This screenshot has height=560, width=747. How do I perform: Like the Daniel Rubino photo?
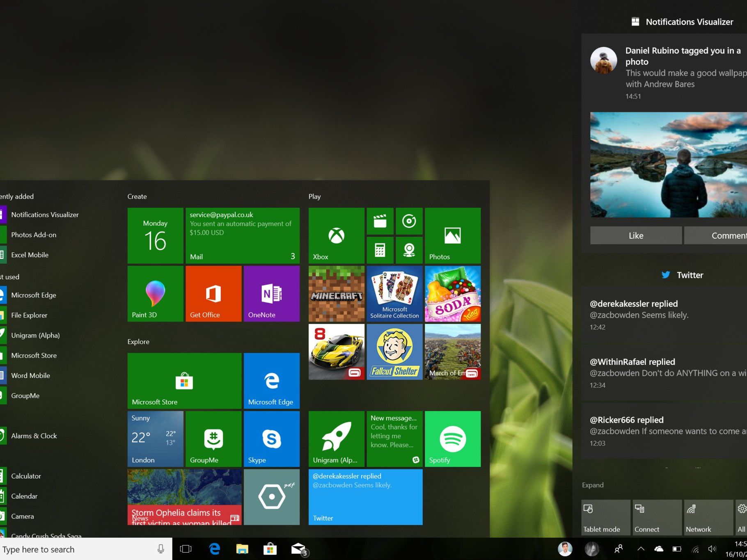[x=636, y=235]
